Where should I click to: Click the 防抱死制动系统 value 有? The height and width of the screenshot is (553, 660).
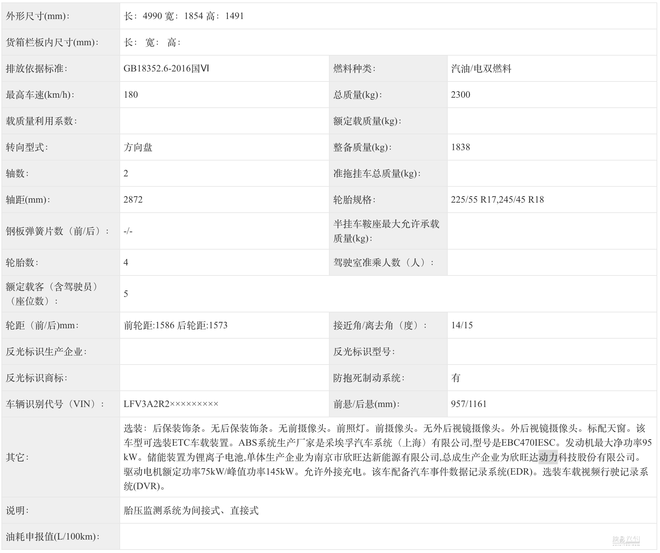(456, 378)
